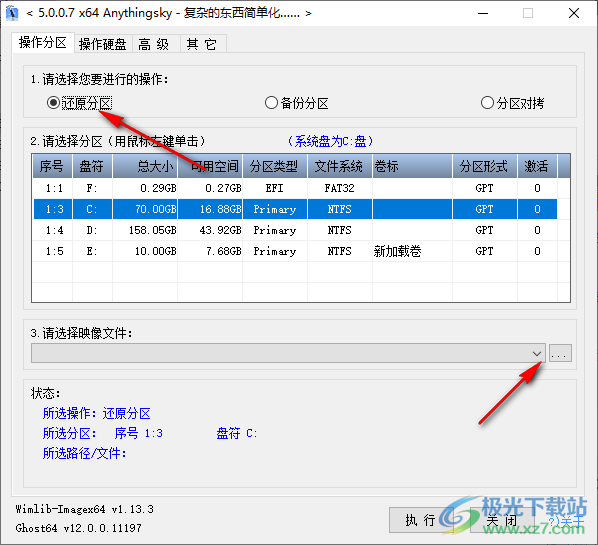Select the 备份分区 radio option
The image size is (598, 545).
tap(297, 103)
